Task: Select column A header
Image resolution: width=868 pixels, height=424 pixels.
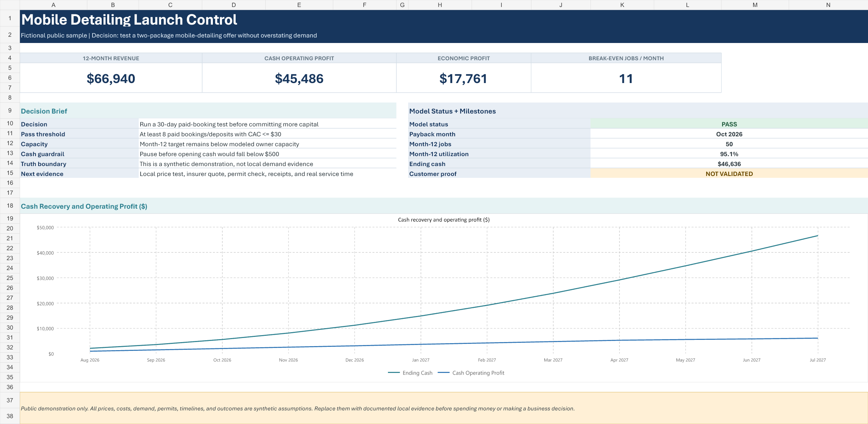Action: (54, 5)
